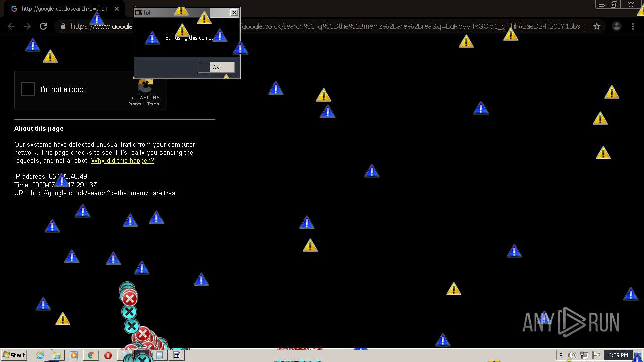
Task: Open Windows Media Player from the taskbar
Action: coord(73,355)
